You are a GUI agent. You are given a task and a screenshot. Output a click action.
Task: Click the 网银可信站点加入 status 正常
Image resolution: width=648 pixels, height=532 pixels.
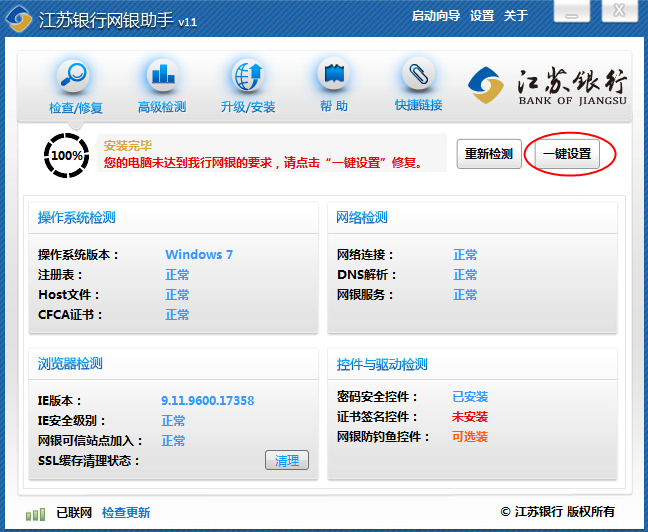coord(173,441)
